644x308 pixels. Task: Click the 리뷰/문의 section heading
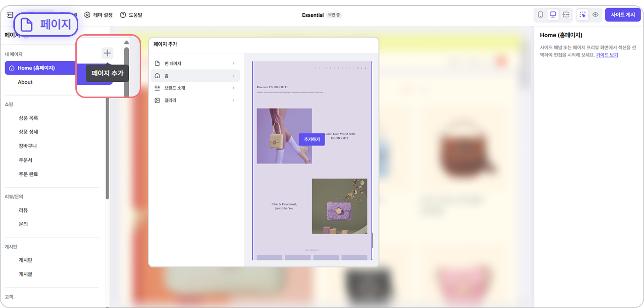pyautogui.click(x=14, y=197)
